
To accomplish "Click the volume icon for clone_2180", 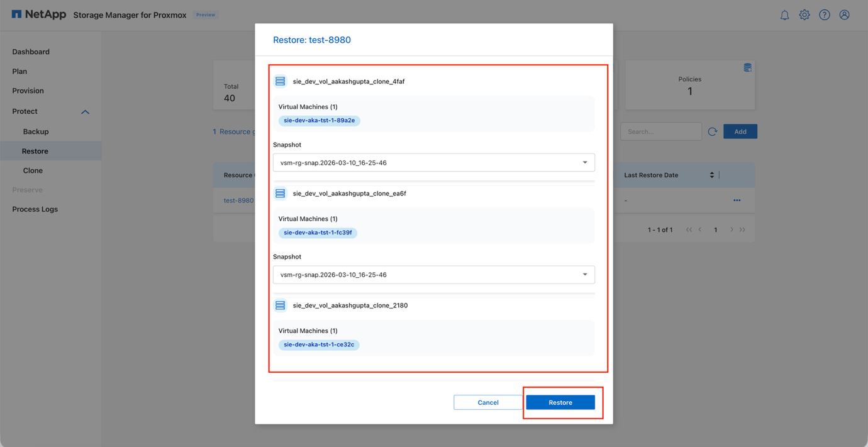I will (x=281, y=306).
